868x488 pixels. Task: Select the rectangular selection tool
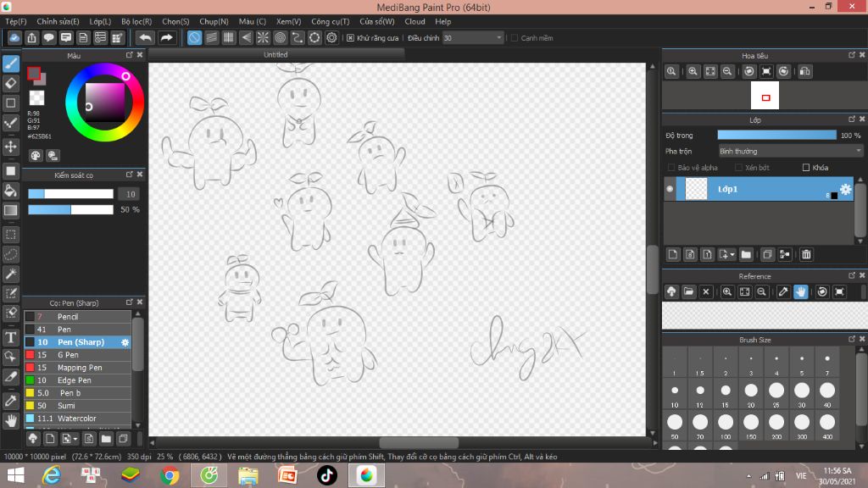[11, 235]
